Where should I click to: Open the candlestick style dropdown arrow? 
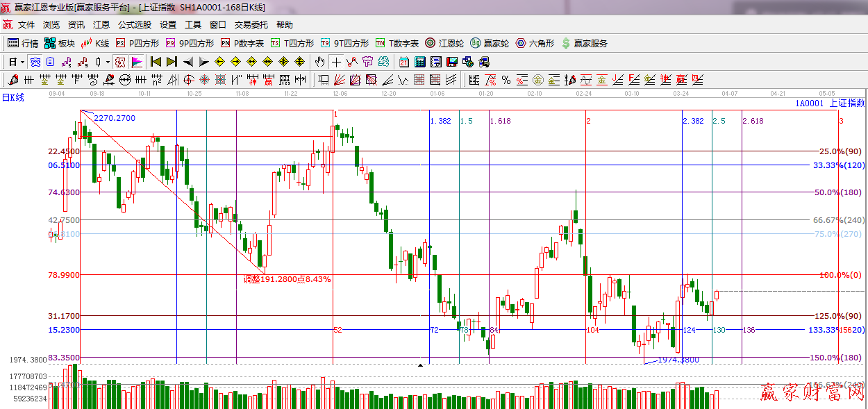(108, 62)
